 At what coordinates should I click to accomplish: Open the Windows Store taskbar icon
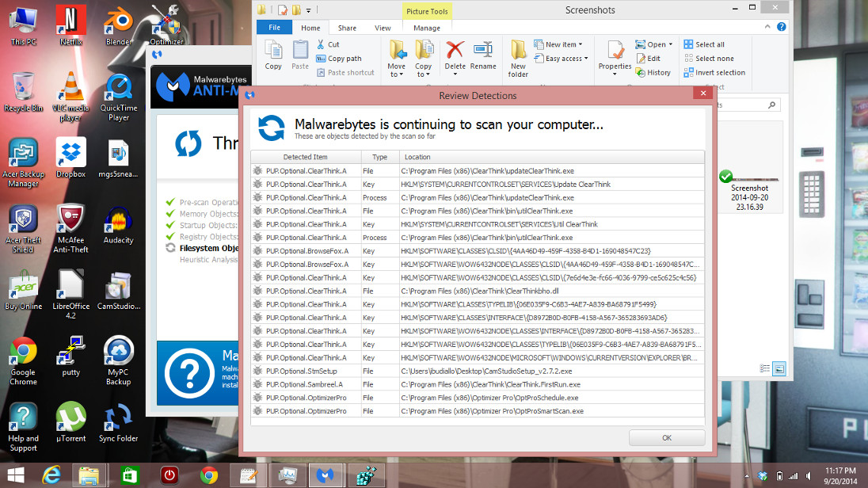[x=130, y=475]
